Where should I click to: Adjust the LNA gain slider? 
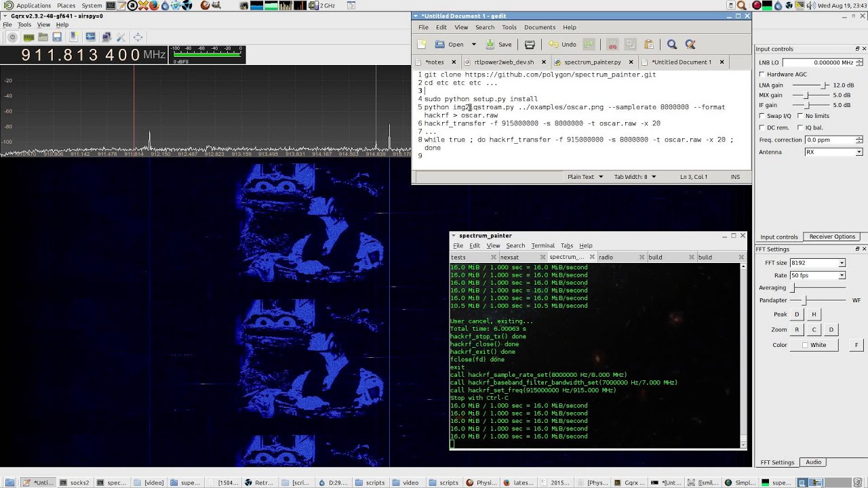(x=824, y=85)
